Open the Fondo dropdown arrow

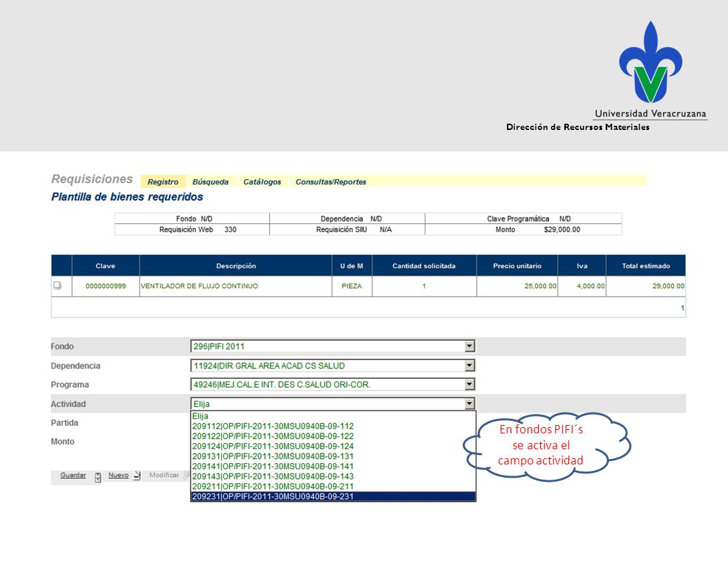[x=470, y=346]
